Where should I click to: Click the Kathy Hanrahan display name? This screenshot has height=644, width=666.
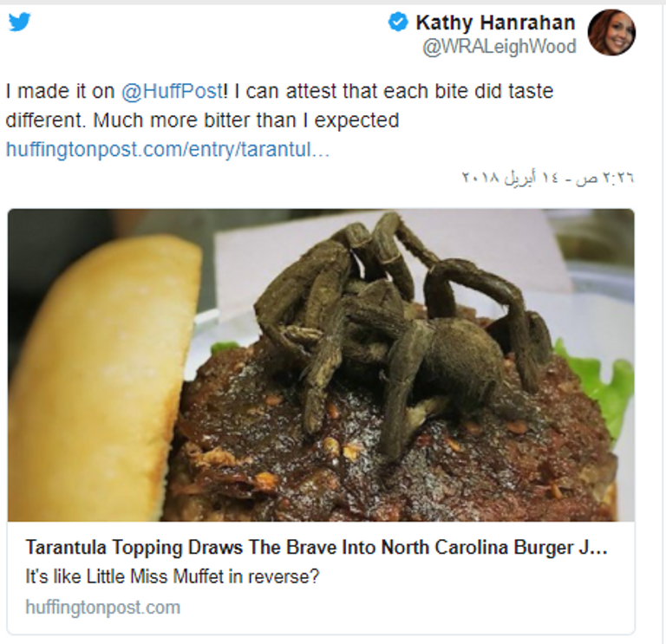tap(495, 23)
